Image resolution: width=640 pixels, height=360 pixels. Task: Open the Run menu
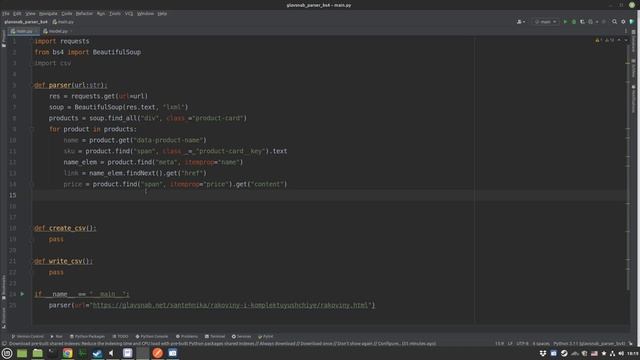pos(101,13)
